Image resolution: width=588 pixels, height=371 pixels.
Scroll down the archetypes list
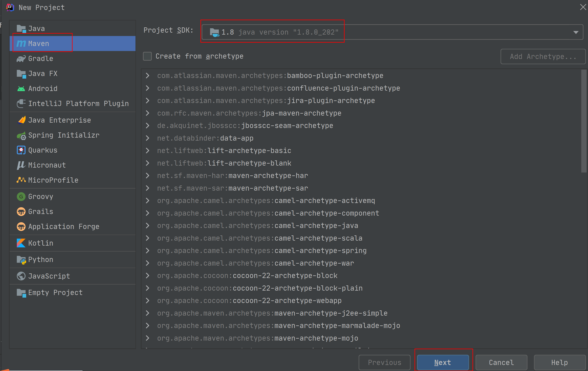pos(583,256)
